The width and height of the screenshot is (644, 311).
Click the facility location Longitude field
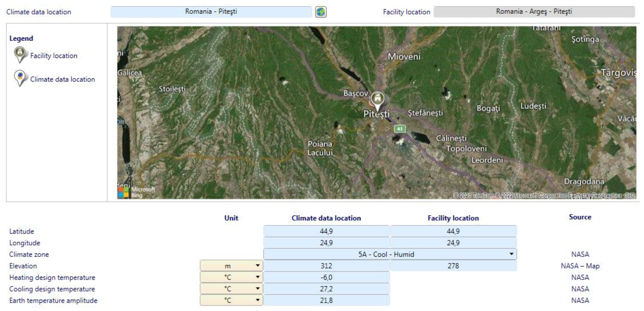(453, 242)
